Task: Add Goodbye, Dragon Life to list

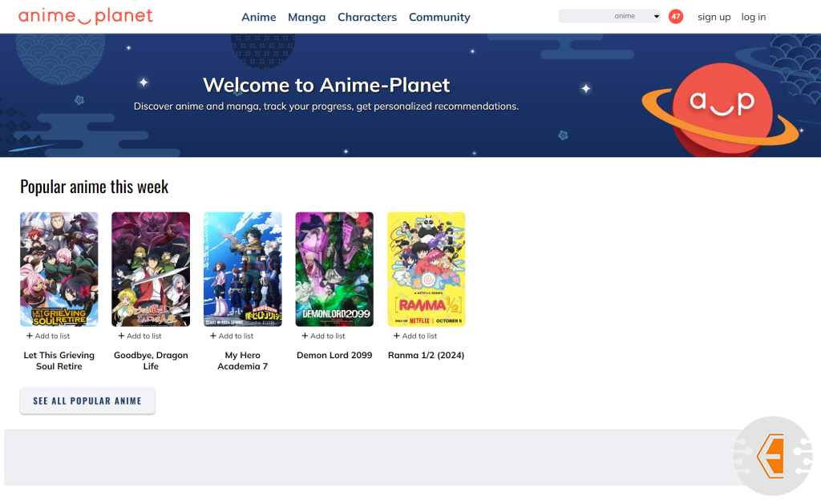Action: [140, 336]
